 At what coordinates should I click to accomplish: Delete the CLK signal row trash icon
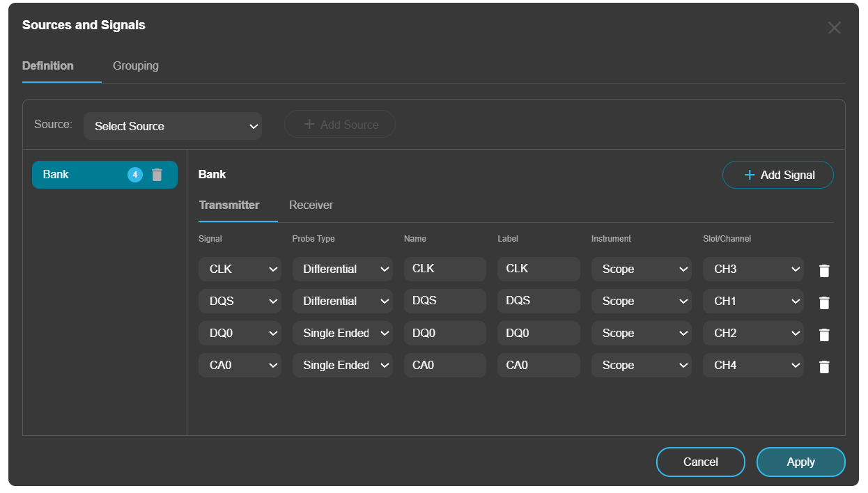coord(824,270)
